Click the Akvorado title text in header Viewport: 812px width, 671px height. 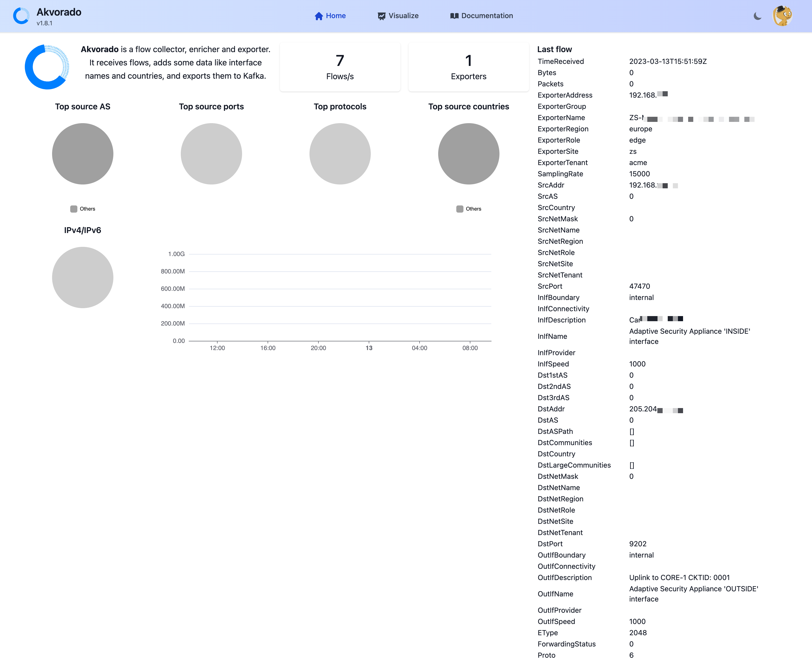pos(59,12)
